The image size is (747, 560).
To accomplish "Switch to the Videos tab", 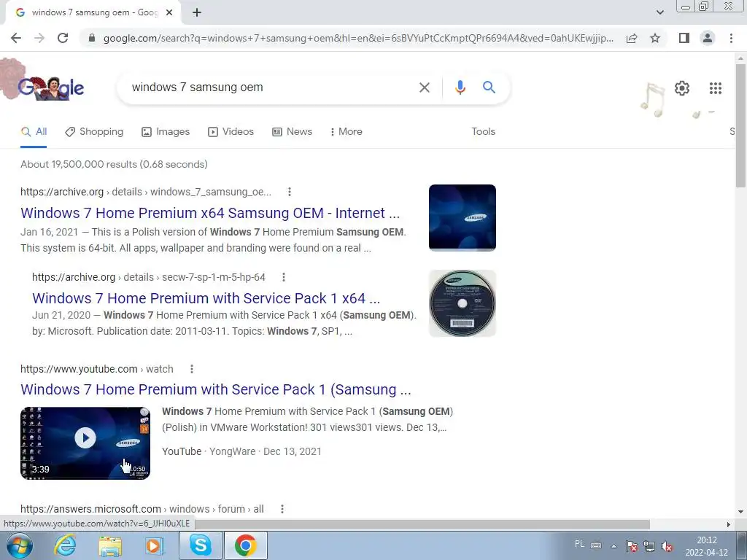I will (x=231, y=132).
